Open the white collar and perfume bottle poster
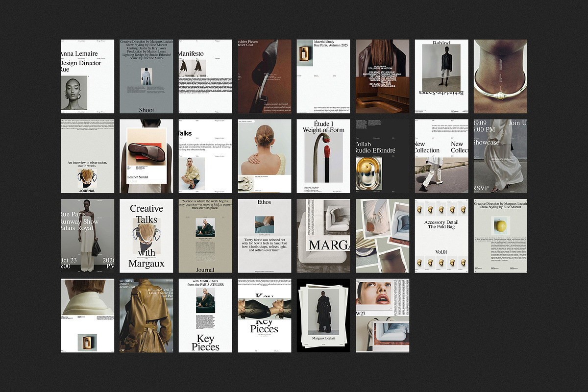Image resolution: width=588 pixels, height=392 pixels. (88, 316)
